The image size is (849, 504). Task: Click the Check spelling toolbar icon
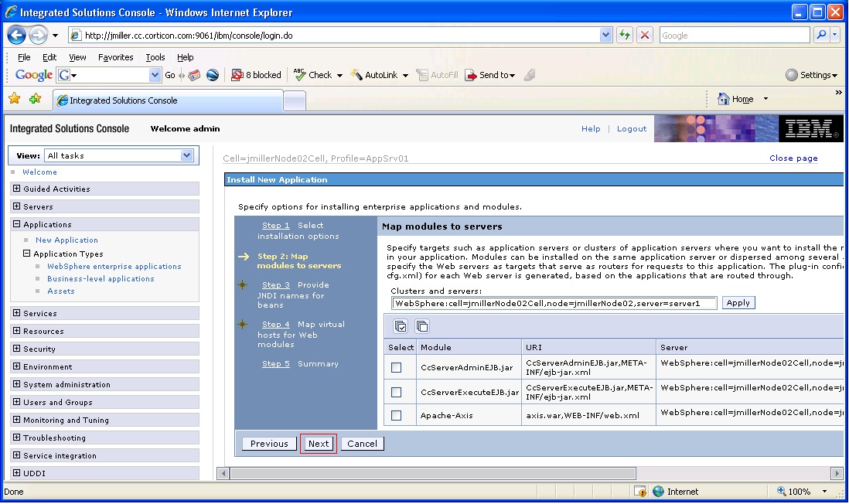(x=299, y=75)
